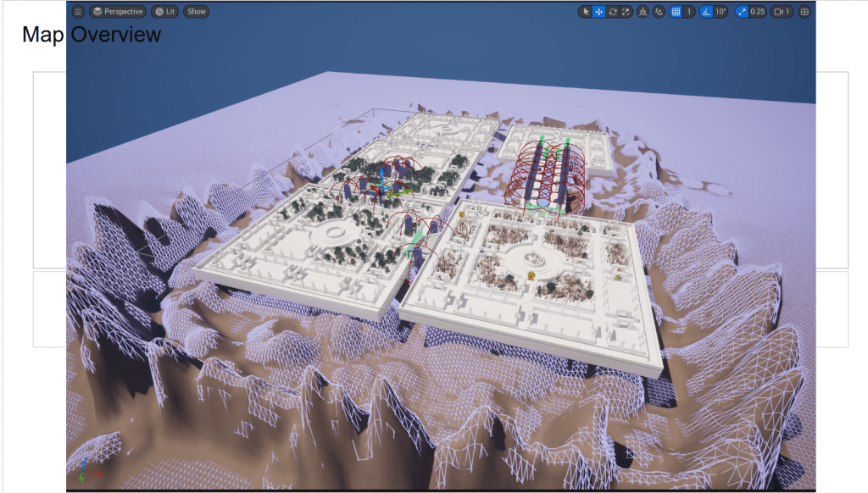The height and width of the screenshot is (493, 868).
Task: Open the viewport options hamburger menu
Action: point(78,12)
